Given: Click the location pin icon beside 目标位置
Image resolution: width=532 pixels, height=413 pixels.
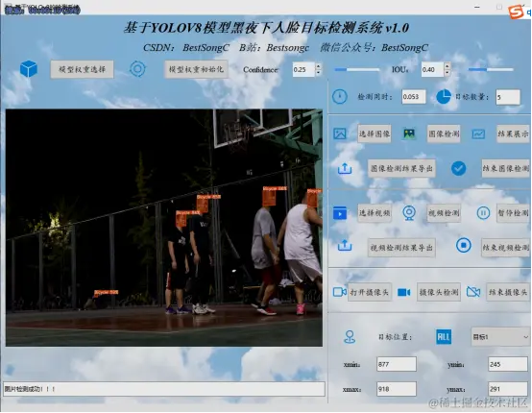Looking at the screenshot, I should 350,337.
